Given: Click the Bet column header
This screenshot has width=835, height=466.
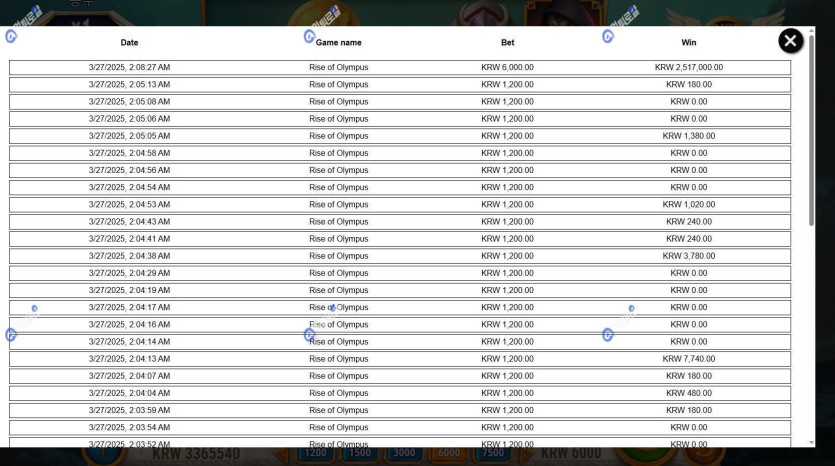Looking at the screenshot, I should 507,43.
